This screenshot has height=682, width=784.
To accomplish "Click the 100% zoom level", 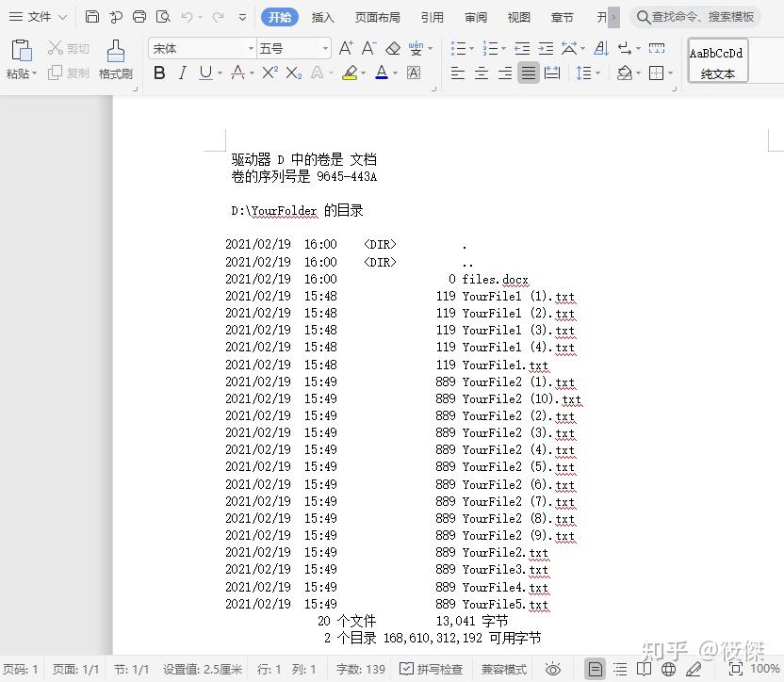I will coord(764,669).
